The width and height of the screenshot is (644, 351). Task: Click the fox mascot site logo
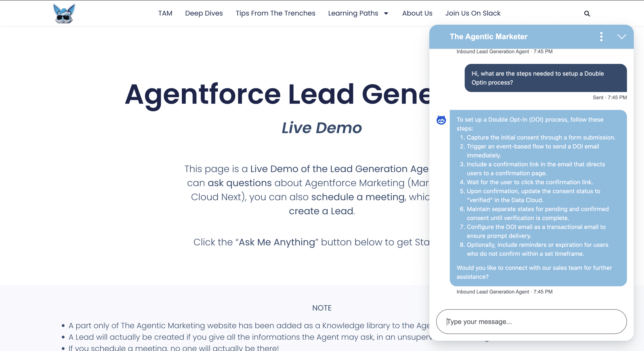(x=64, y=13)
